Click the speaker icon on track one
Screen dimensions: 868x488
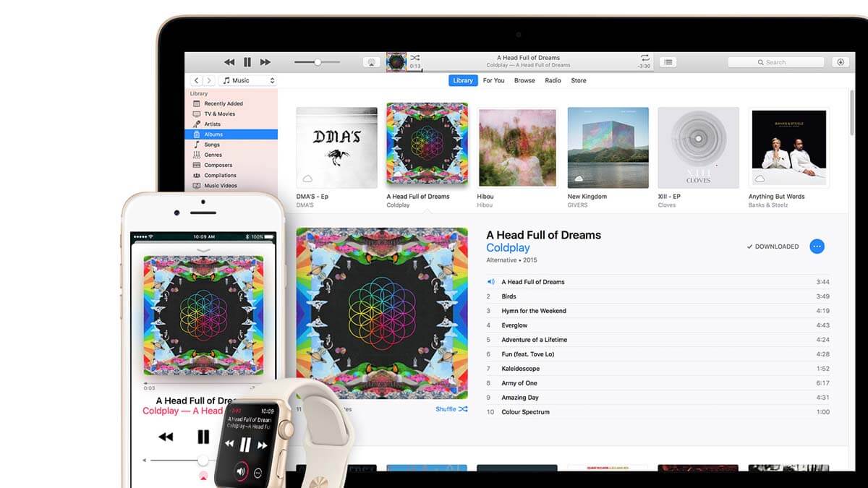(490, 282)
